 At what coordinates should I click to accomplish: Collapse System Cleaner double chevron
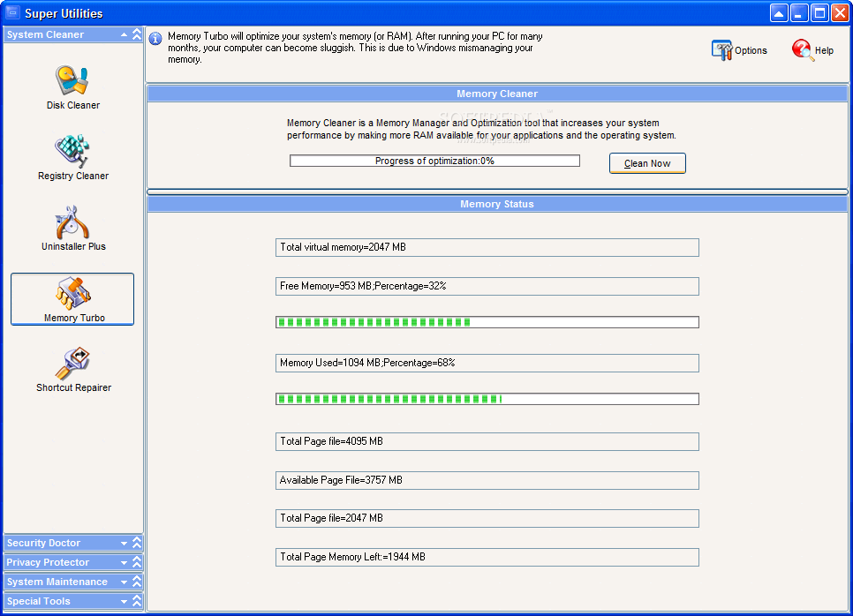click(137, 34)
